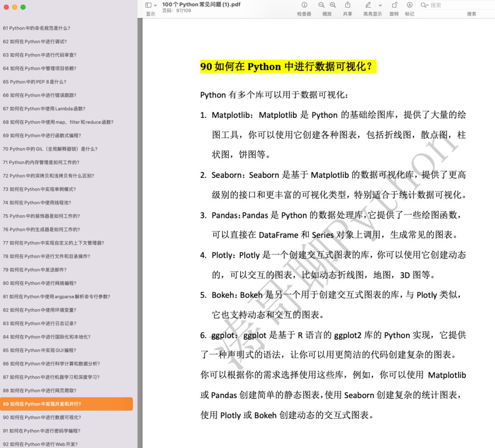This screenshot has height=448, width=495.
Task: Click the search magnifier icon
Action: pos(424,5)
